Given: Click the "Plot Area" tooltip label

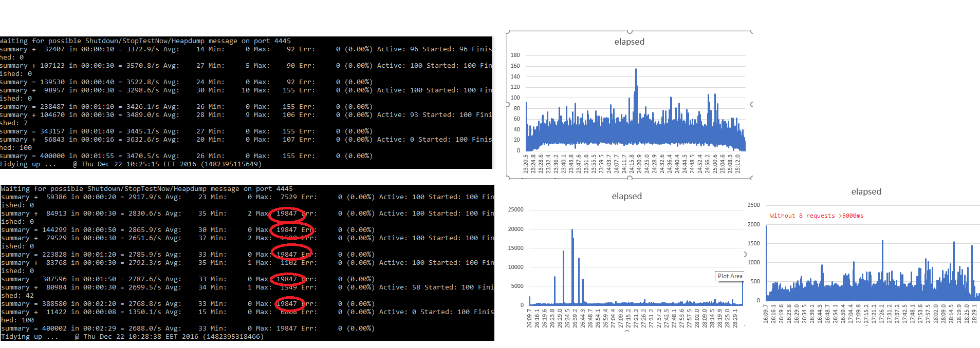Looking at the screenshot, I should pyautogui.click(x=730, y=276).
